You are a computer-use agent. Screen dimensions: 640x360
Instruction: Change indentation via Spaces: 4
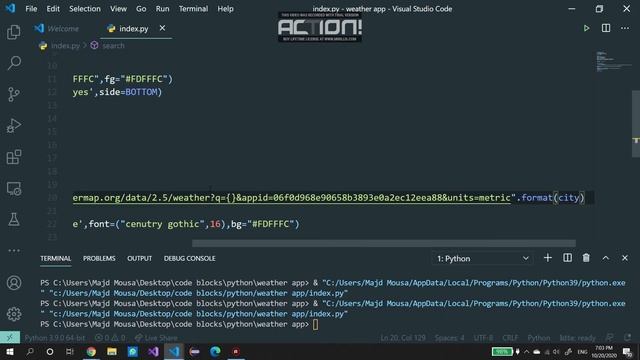(x=449, y=338)
